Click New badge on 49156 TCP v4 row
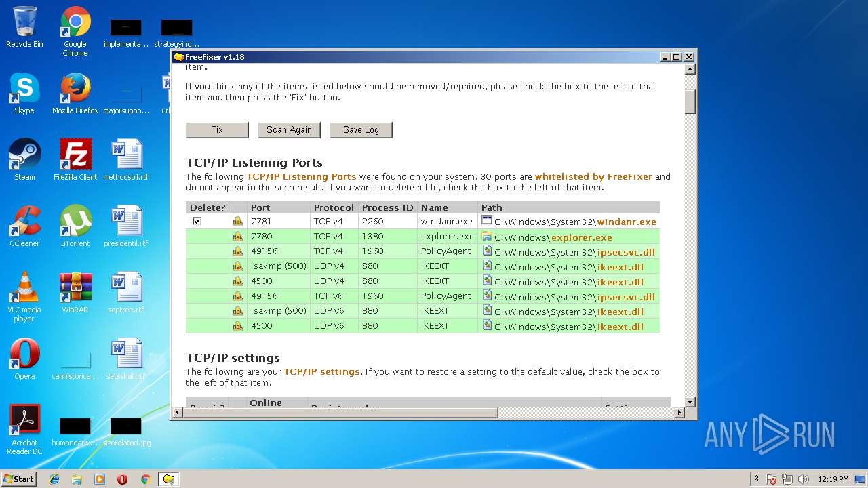Viewport: 868px width, 488px height. (x=238, y=251)
